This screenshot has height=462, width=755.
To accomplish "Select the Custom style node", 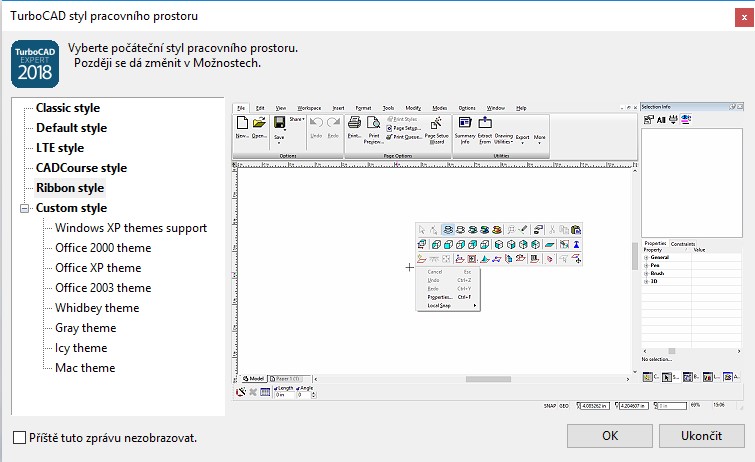I will (71, 208).
